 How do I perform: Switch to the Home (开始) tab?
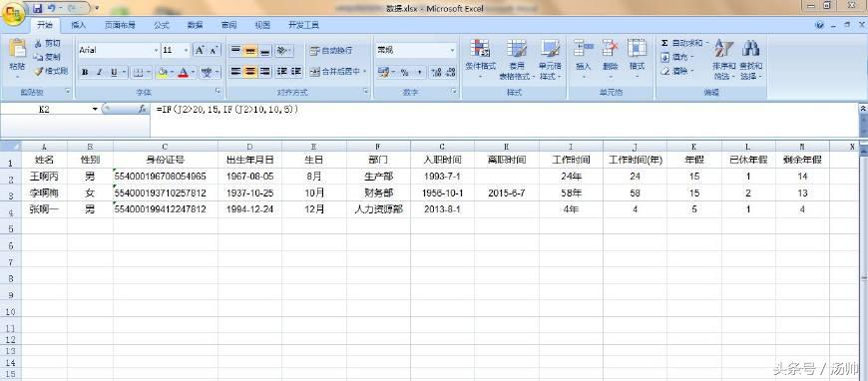(45, 25)
